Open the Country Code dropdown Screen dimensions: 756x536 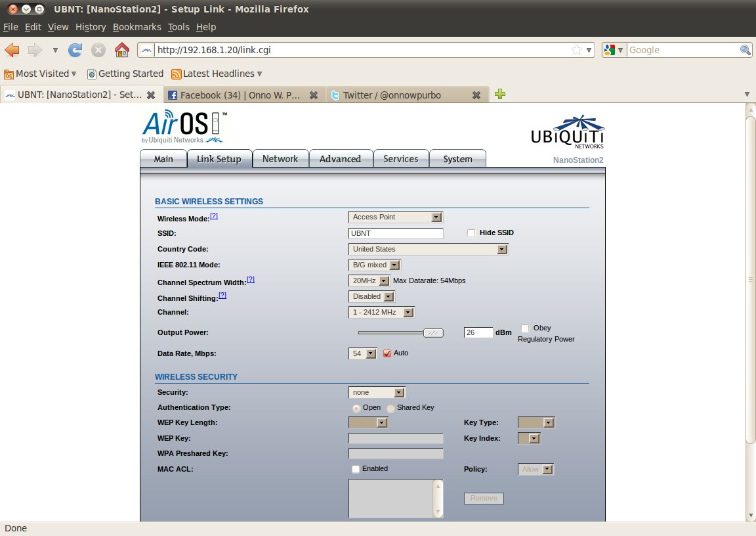[428, 249]
